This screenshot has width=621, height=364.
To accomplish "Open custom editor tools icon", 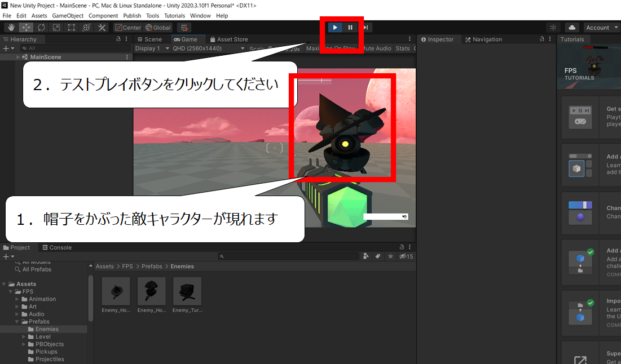I will click(102, 27).
